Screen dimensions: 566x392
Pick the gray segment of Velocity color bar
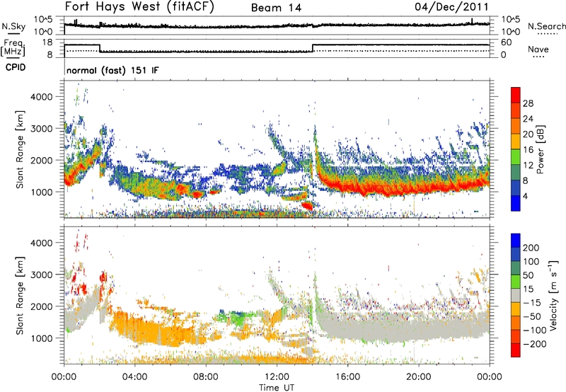tap(516, 295)
